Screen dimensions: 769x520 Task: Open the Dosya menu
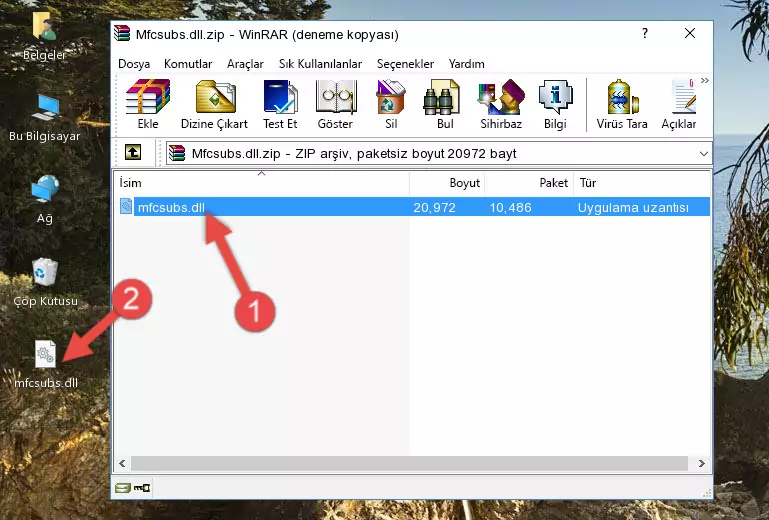tap(134, 64)
